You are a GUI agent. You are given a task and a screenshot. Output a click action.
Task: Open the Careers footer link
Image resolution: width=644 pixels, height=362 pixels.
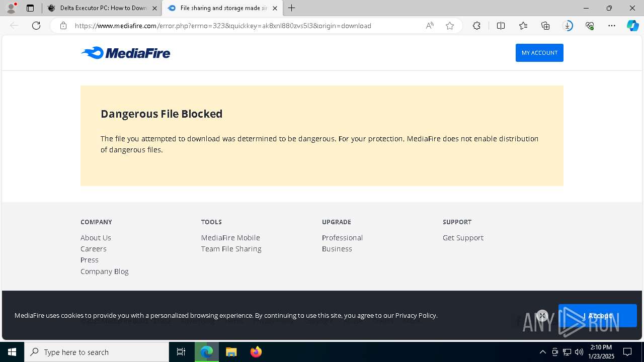click(94, 249)
